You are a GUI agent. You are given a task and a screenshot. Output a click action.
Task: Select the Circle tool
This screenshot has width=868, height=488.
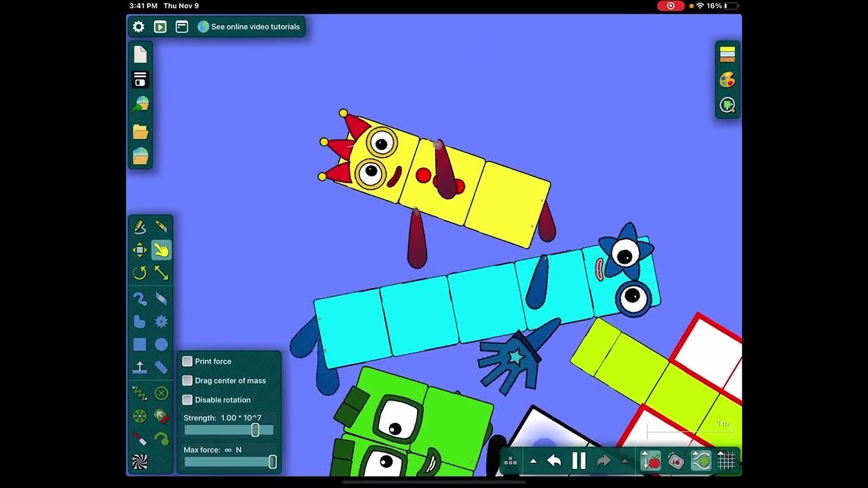point(161,344)
